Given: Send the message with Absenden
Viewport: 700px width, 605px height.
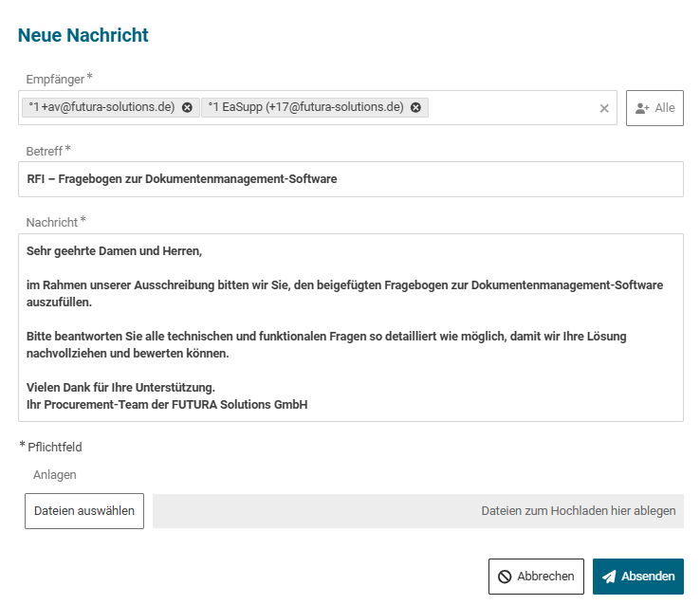Looking at the screenshot, I should click(637, 577).
